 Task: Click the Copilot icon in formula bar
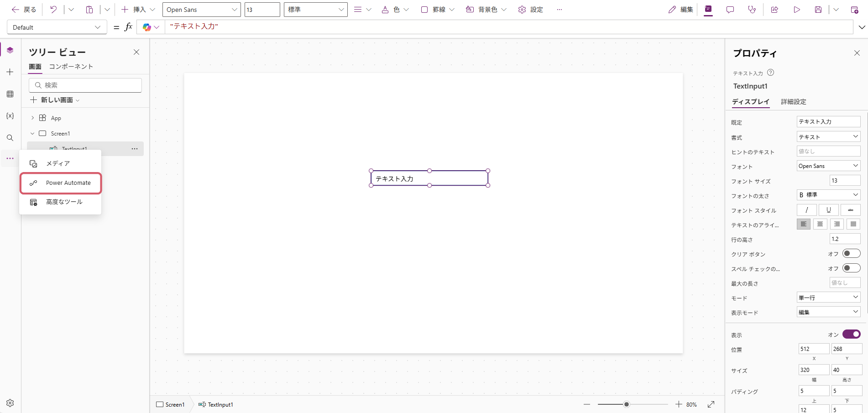tap(147, 27)
